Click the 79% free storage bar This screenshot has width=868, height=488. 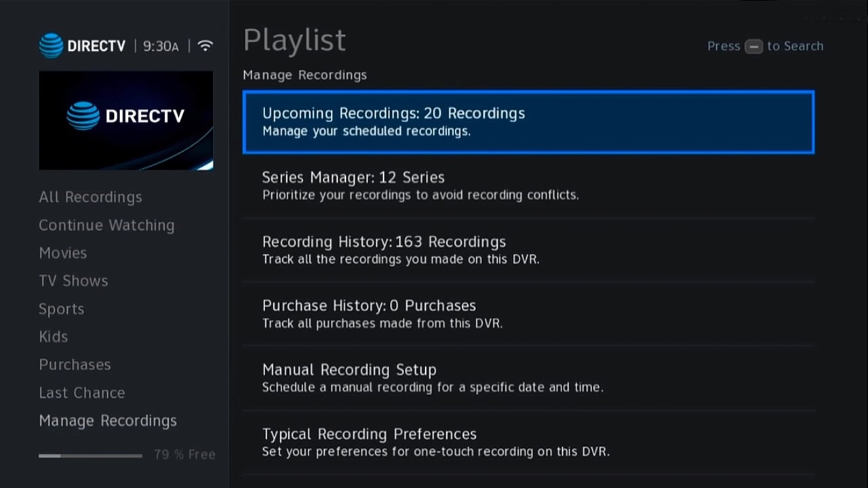pyautogui.click(x=90, y=455)
